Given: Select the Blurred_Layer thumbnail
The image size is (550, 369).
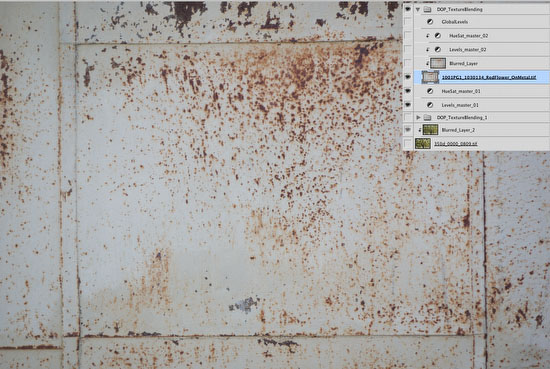Looking at the screenshot, I should click(x=438, y=63).
